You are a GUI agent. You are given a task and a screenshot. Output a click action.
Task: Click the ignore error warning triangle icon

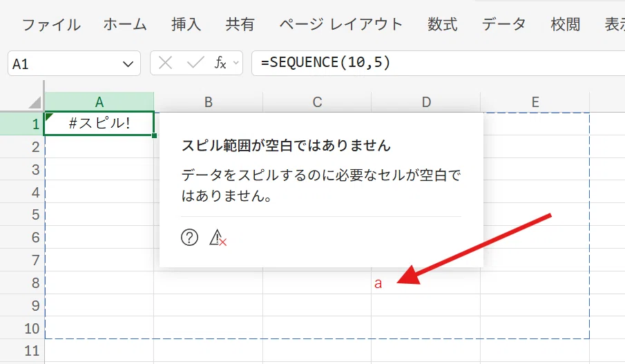coord(218,238)
